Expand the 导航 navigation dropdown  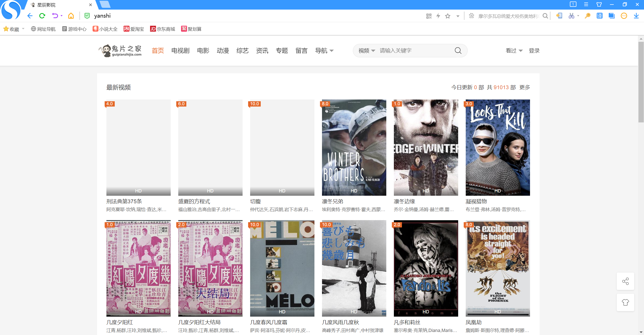tap(324, 51)
